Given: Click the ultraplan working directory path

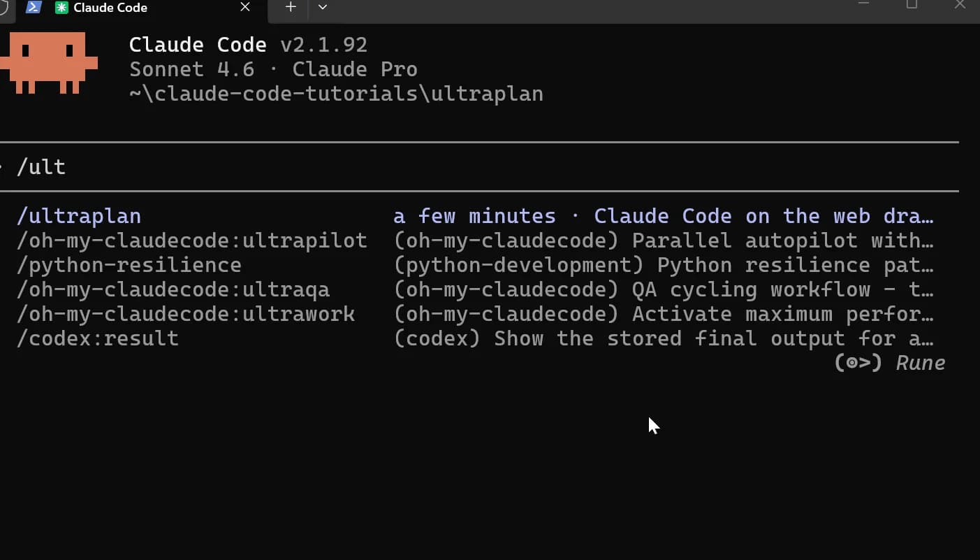Looking at the screenshot, I should point(336,93).
